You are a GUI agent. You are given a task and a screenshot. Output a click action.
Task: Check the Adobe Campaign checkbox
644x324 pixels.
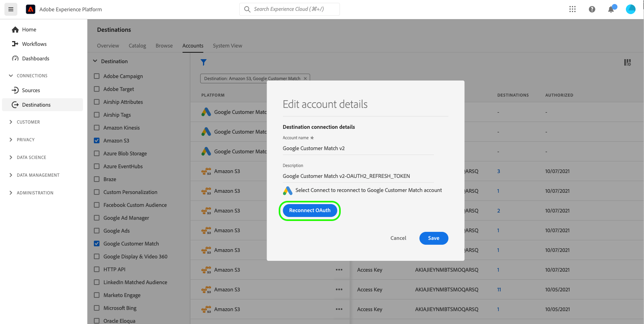point(97,76)
